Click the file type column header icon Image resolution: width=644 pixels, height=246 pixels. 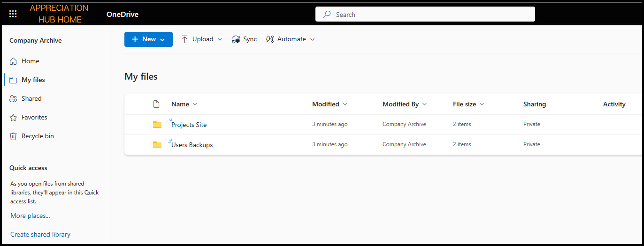[157, 104]
